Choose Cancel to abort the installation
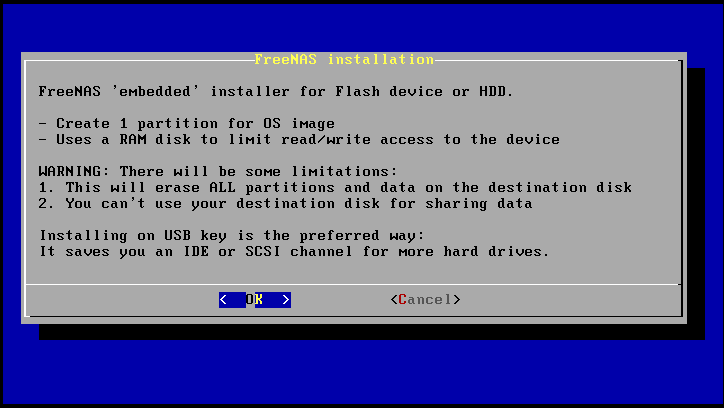The width and height of the screenshot is (724, 408). [425, 300]
